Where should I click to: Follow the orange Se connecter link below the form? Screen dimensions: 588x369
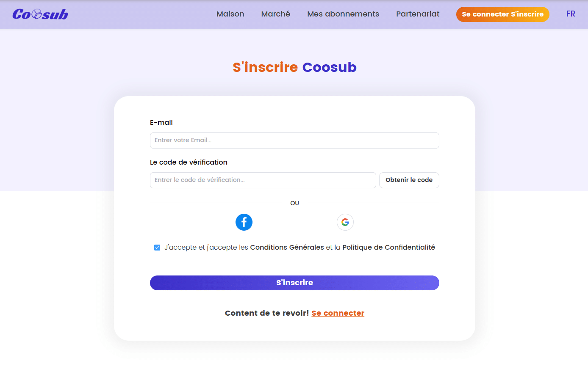[x=338, y=313]
